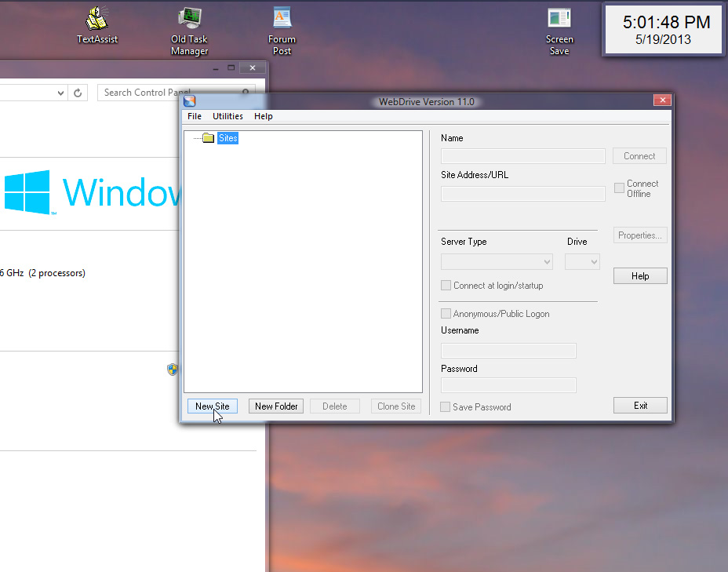Click the desktop clock gadget showing 5:01:48 PM
The width and height of the screenshot is (728, 572).
[x=663, y=29]
